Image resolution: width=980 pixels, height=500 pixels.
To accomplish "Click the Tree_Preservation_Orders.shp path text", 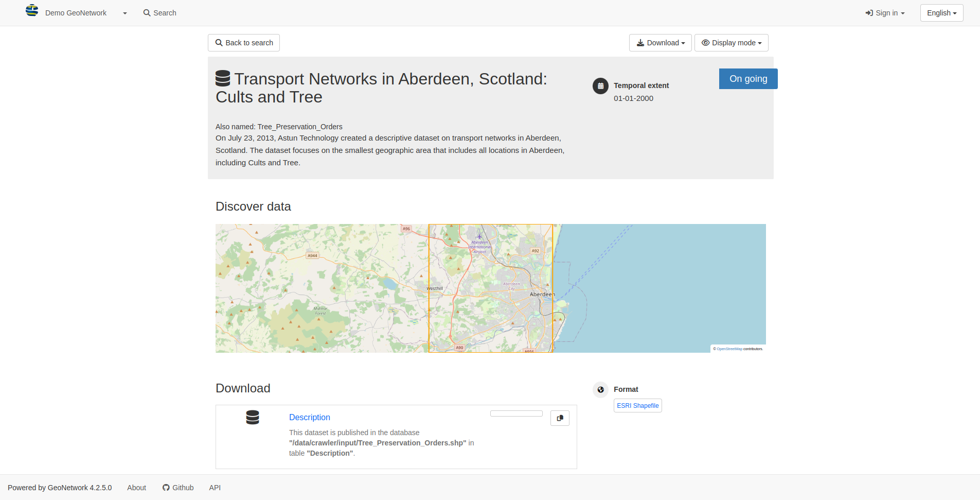I will click(x=378, y=443).
